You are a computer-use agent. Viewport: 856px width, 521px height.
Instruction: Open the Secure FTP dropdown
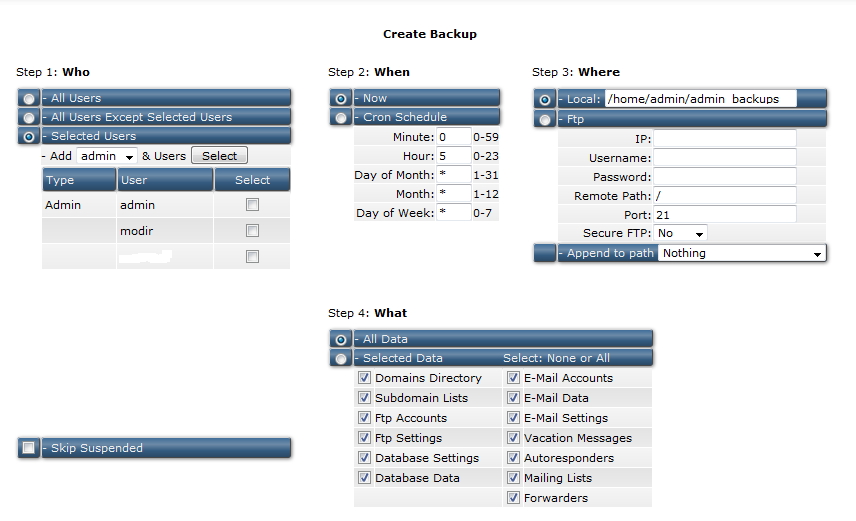pyautogui.click(x=681, y=233)
